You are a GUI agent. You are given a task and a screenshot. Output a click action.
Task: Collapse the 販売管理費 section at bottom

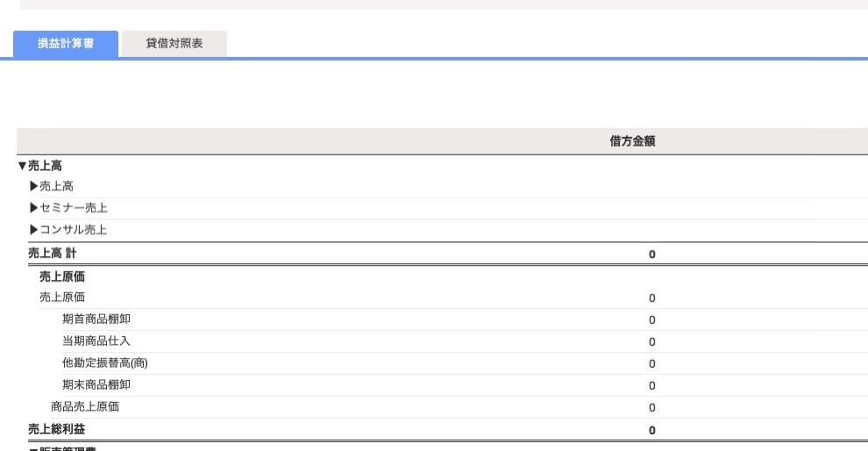tap(33, 448)
